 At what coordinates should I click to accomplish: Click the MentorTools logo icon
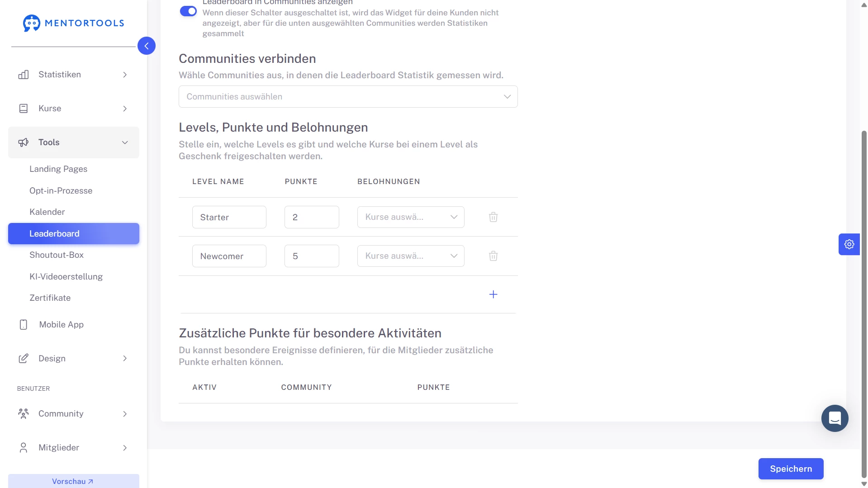pos(31,23)
